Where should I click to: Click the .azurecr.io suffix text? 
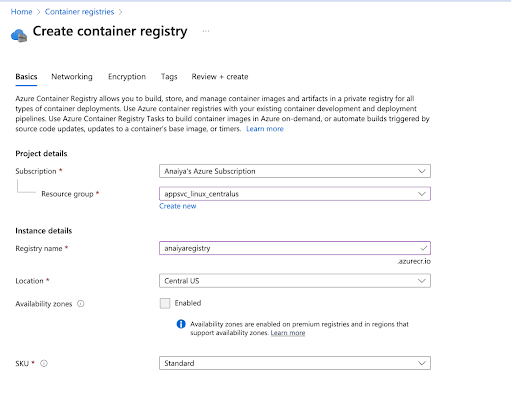[414, 261]
